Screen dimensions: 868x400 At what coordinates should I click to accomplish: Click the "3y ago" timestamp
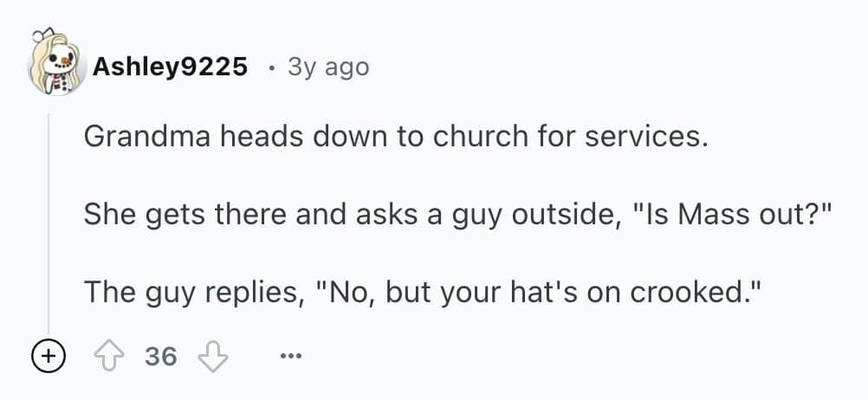tap(327, 67)
